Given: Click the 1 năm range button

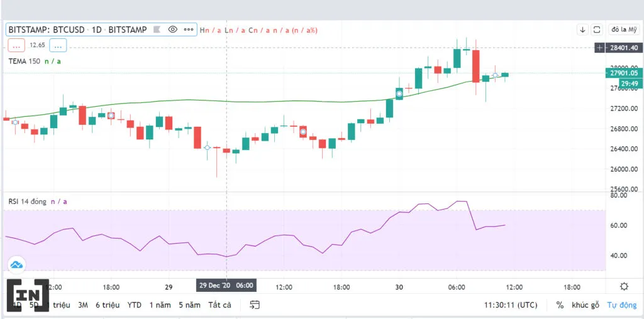Looking at the screenshot, I should 160,305.
